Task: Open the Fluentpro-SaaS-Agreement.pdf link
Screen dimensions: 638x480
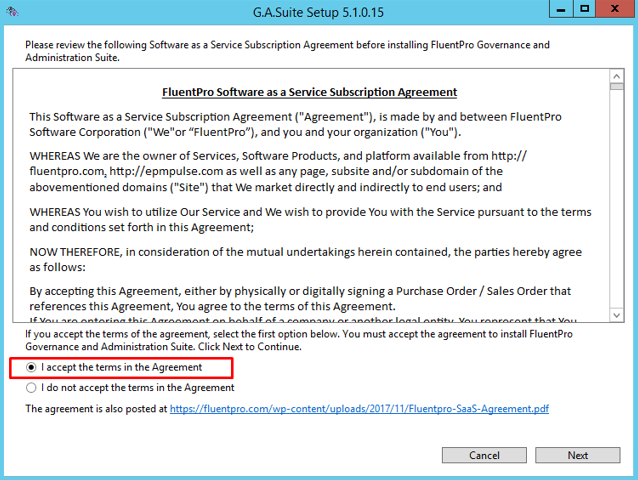Action: click(359, 408)
